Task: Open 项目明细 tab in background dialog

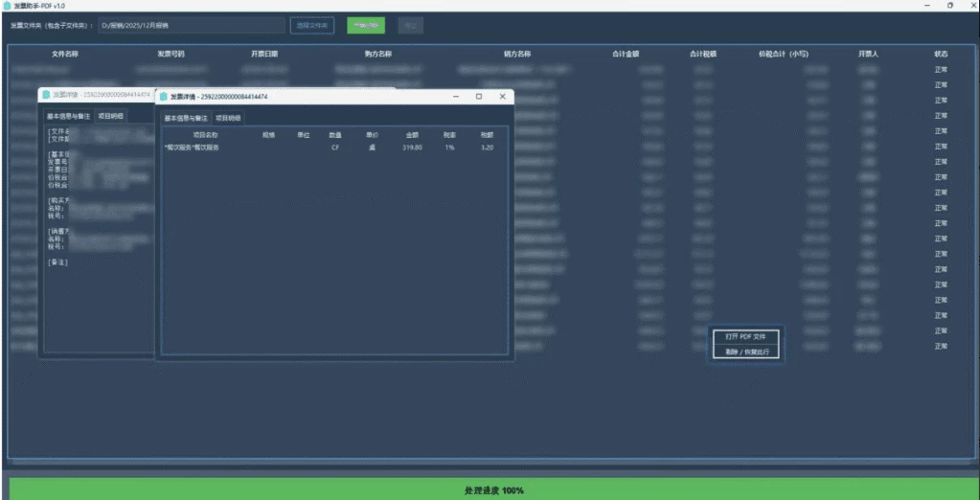Action: pos(110,116)
